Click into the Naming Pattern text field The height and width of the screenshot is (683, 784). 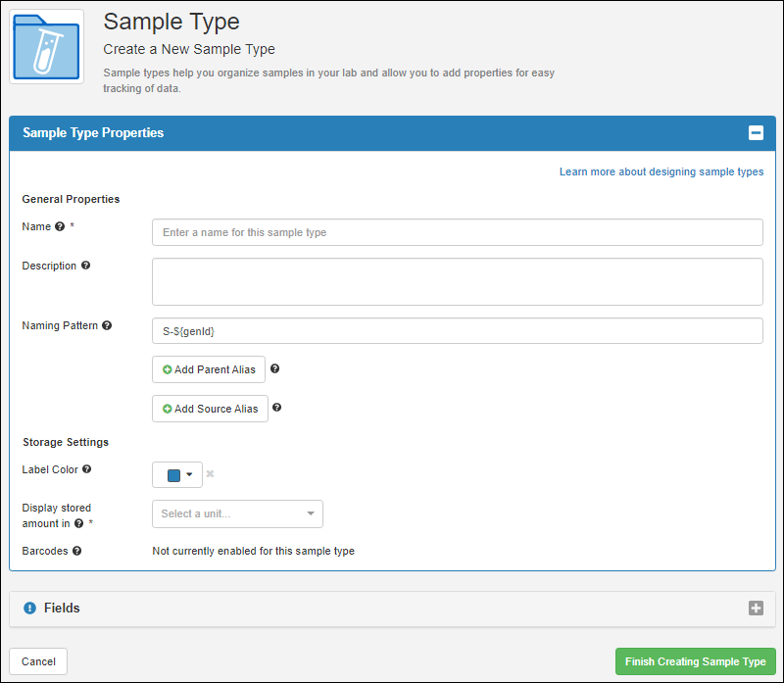click(457, 331)
